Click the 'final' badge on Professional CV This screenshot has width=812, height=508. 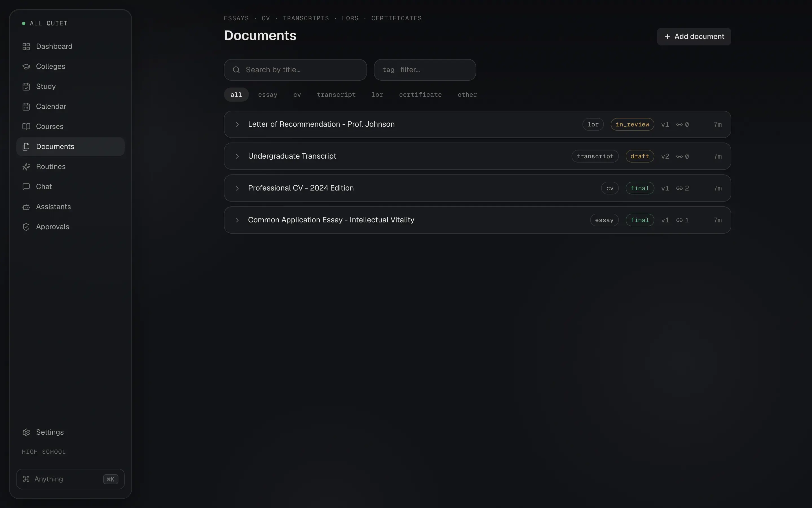click(639, 188)
